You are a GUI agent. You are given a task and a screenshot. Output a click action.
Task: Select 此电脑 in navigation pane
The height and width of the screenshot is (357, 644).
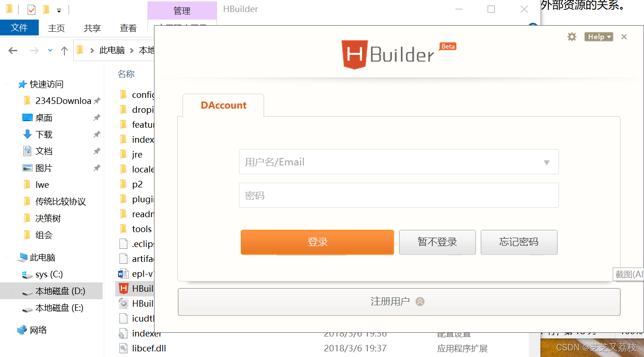[42, 258]
